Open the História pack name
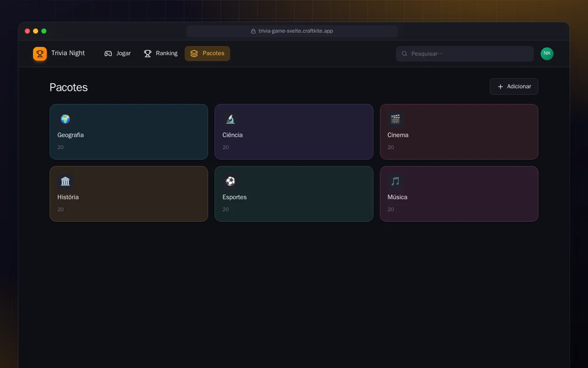The image size is (588, 368). [68, 197]
